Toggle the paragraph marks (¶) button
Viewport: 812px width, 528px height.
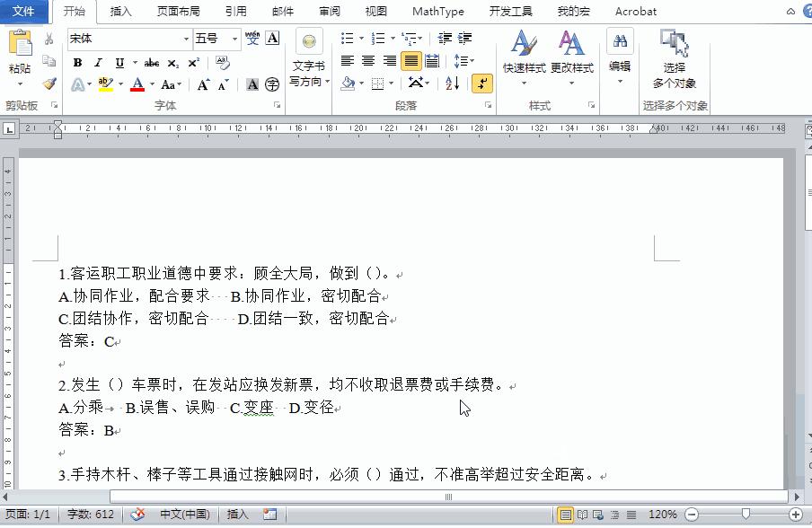coord(482,82)
